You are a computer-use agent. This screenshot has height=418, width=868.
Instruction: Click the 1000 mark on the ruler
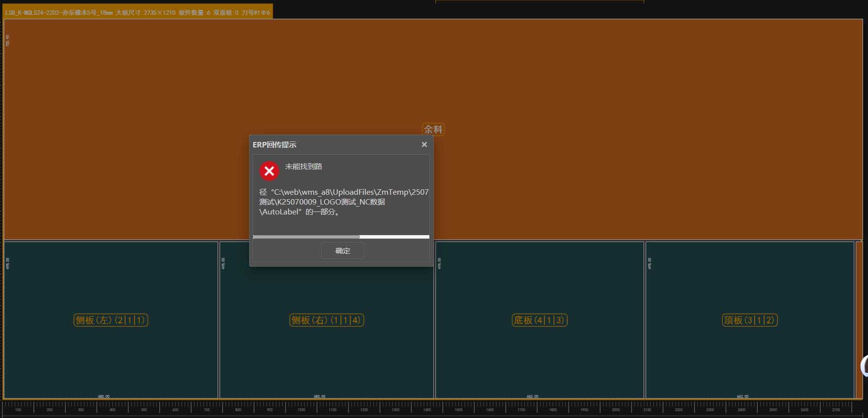pos(301,409)
